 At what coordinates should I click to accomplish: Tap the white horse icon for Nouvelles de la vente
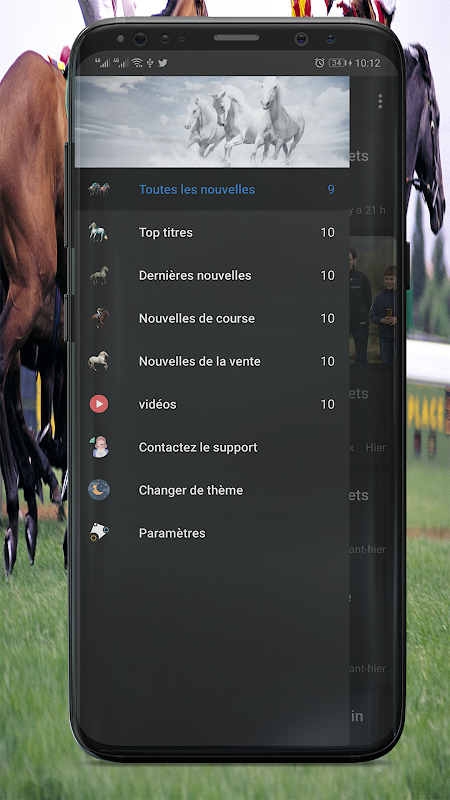pyautogui.click(x=99, y=361)
